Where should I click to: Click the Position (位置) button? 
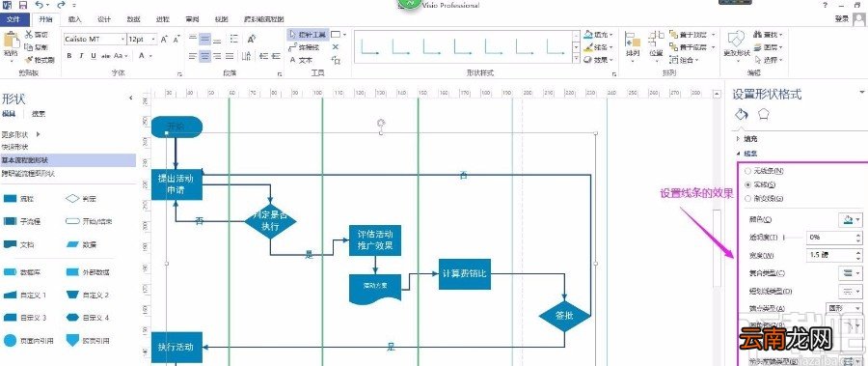[656, 45]
